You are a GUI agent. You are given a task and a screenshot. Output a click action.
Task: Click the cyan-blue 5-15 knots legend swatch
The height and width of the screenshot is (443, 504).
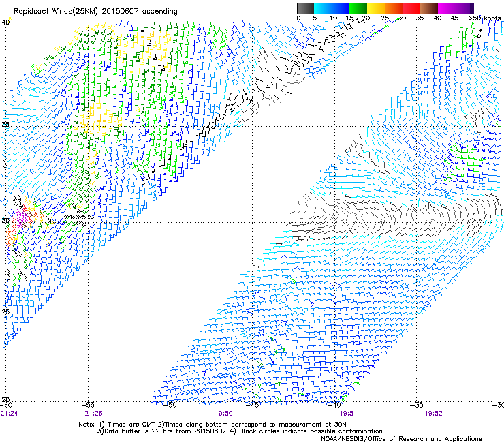tap(332, 8)
